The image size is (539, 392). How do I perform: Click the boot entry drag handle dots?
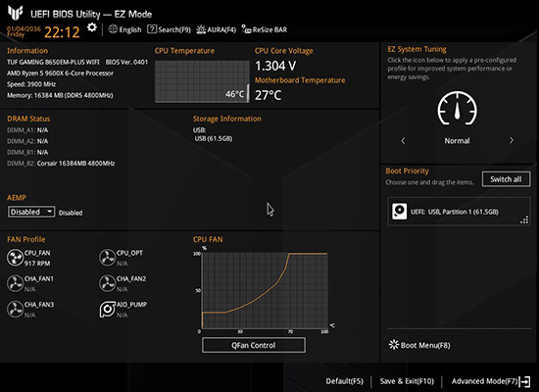pos(524,220)
